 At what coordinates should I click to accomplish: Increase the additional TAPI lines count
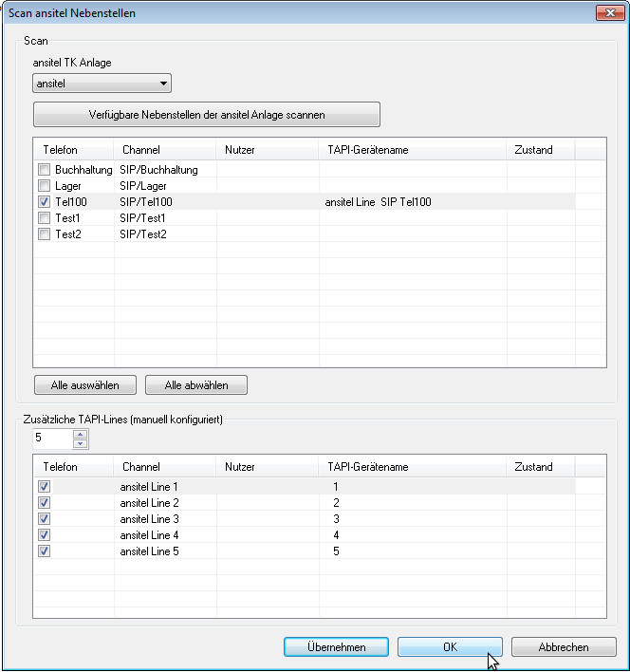81,434
